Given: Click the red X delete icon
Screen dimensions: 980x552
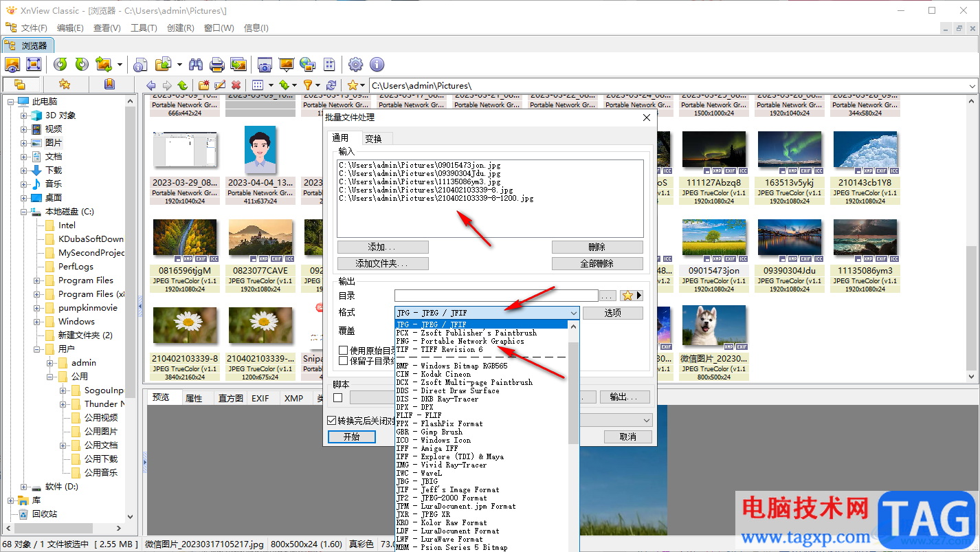Looking at the screenshot, I should (x=236, y=85).
